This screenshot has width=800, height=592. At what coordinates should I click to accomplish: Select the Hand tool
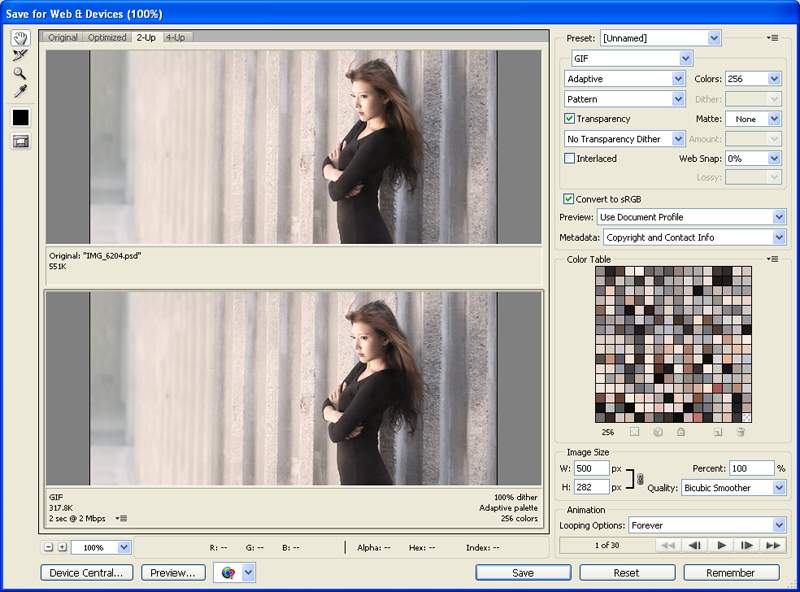tap(20, 38)
